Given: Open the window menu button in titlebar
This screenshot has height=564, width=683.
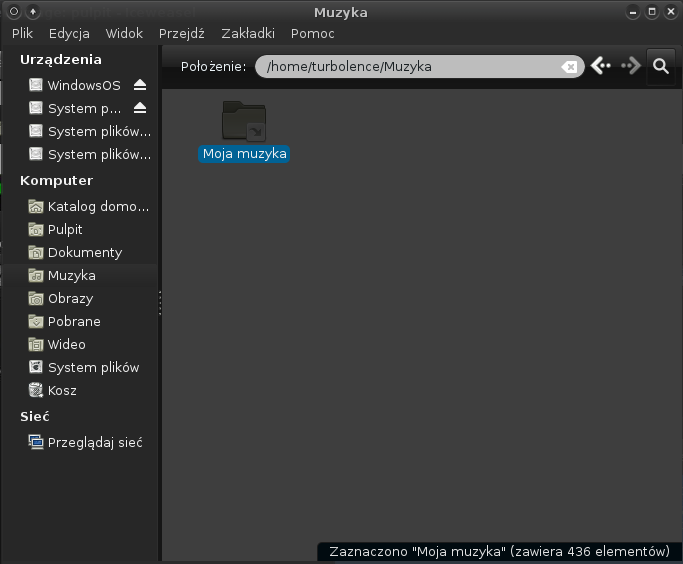Looking at the screenshot, I should click(x=14, y=12).
